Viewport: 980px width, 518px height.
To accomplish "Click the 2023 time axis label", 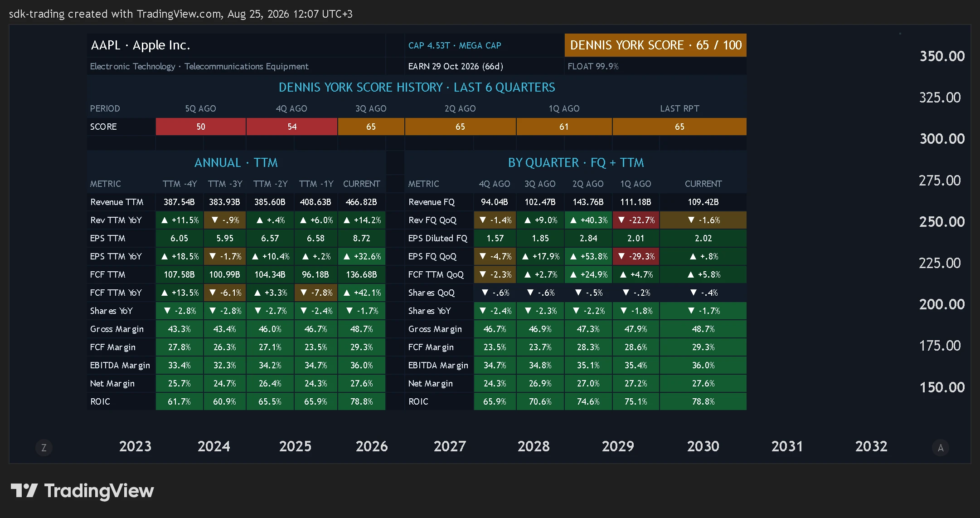I will (x=135, y=446).
